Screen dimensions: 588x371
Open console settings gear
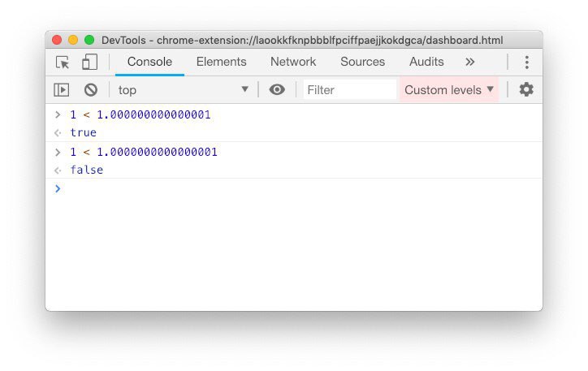526,89
